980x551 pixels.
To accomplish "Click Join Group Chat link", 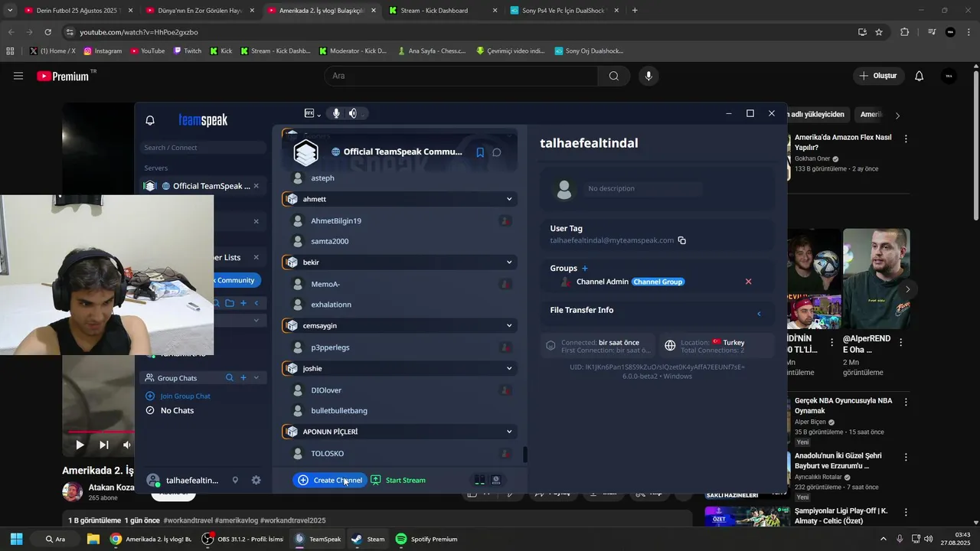I will coord(185,396).
